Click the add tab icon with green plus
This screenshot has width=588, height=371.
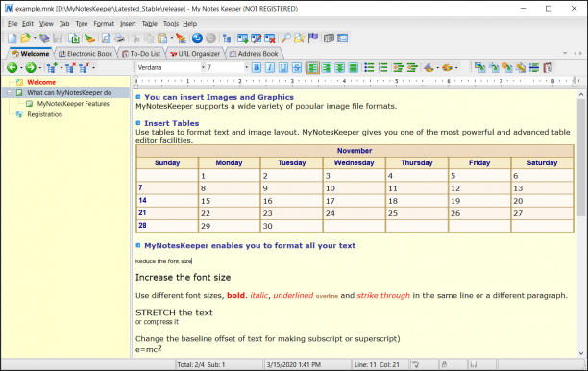tap(243, 38)
